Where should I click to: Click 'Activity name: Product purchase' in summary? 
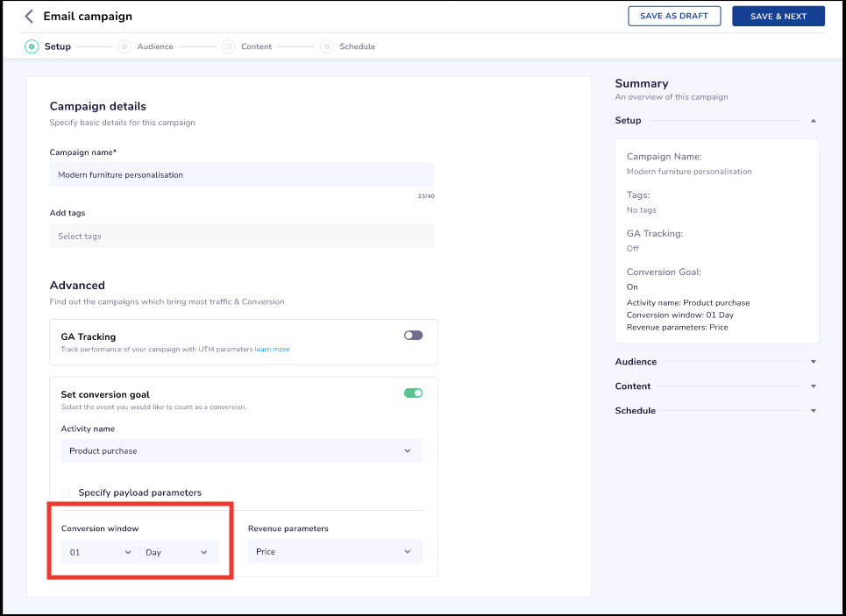click(688, 302)
